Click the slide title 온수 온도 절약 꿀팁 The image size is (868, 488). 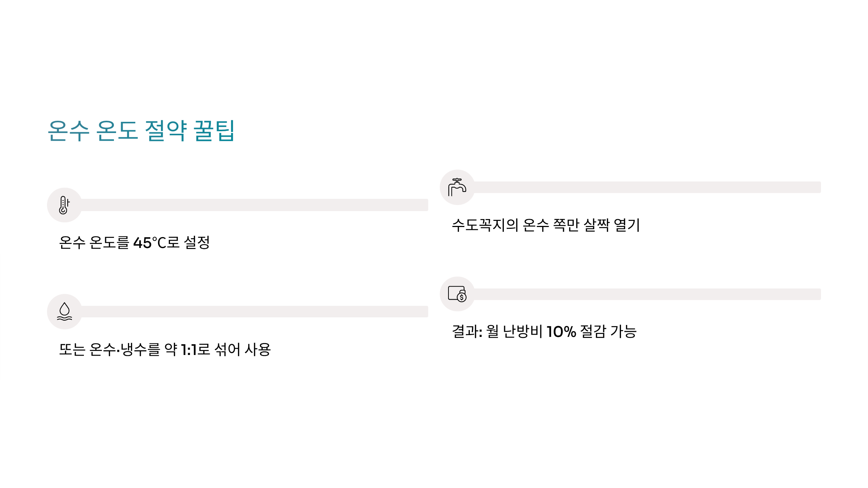pos(141,131)
